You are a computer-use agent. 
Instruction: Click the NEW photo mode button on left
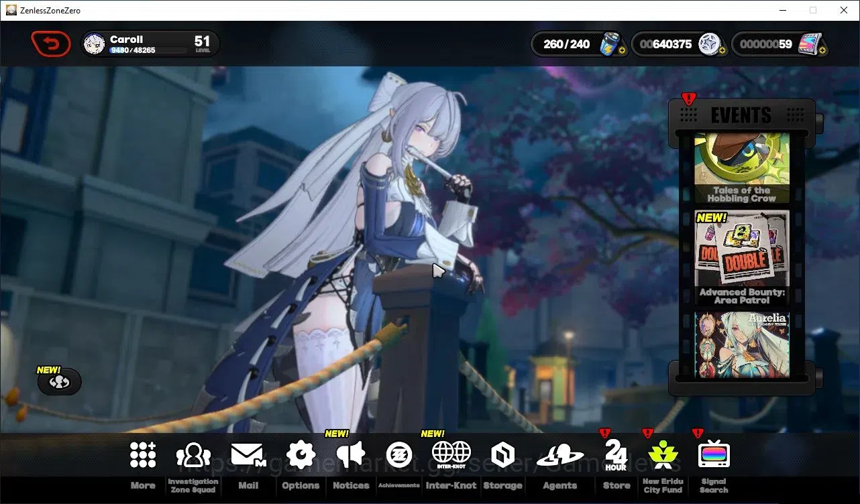(x=59, y=381)
